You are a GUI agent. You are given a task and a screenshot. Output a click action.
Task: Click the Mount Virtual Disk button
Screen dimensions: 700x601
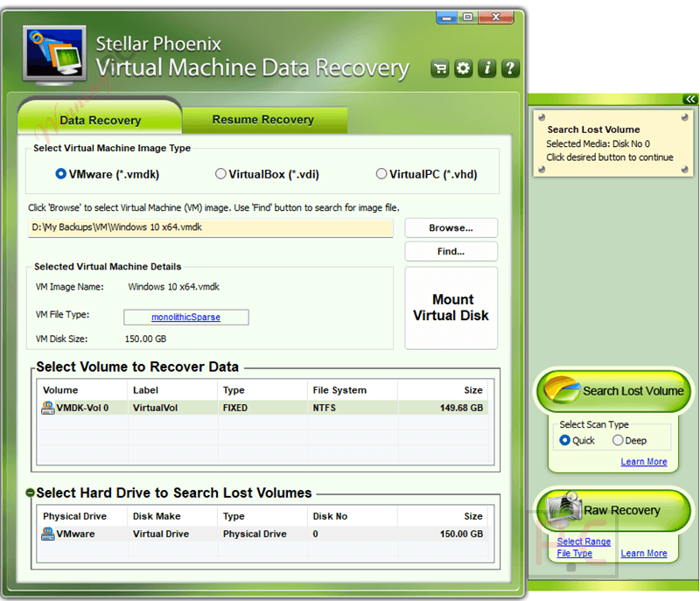pos(451,308)
